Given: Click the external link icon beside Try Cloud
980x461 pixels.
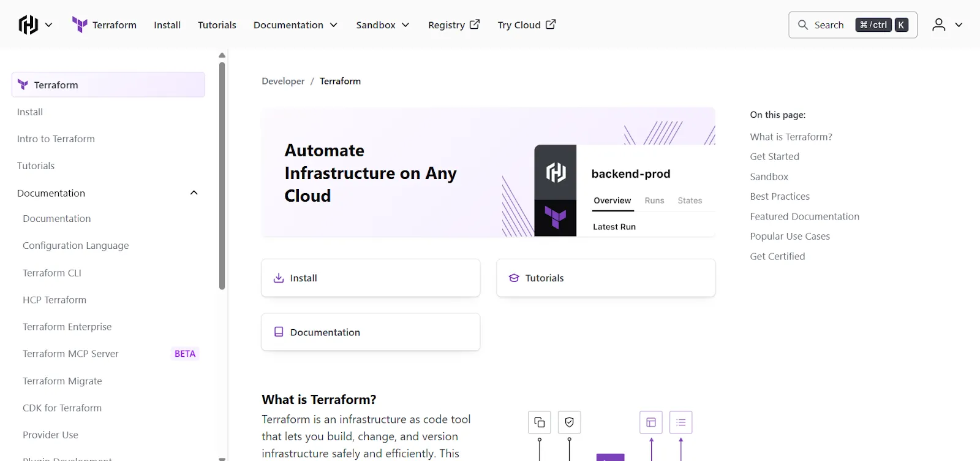Looking at the screenshot, I should click(x=551, y=25).
